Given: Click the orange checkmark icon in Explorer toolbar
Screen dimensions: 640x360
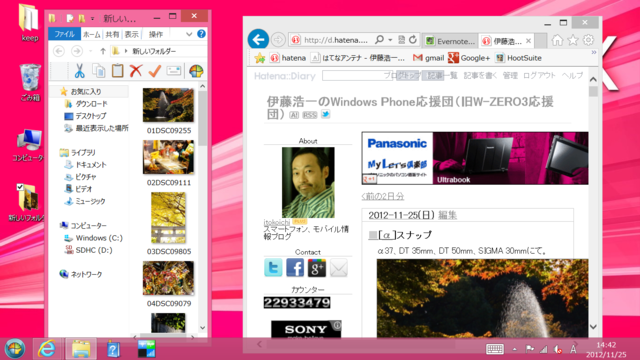Looking at the screenshot, I should tap(155, 71).
